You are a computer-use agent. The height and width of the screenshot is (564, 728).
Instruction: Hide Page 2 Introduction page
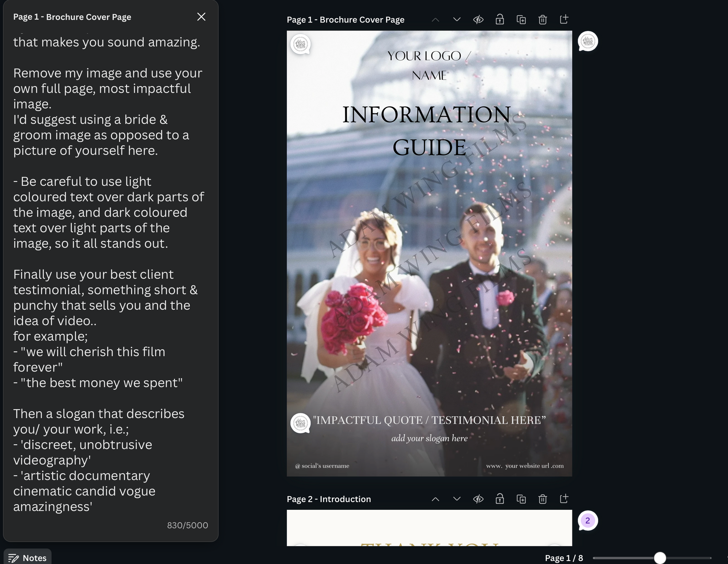[x=478, y=499]
